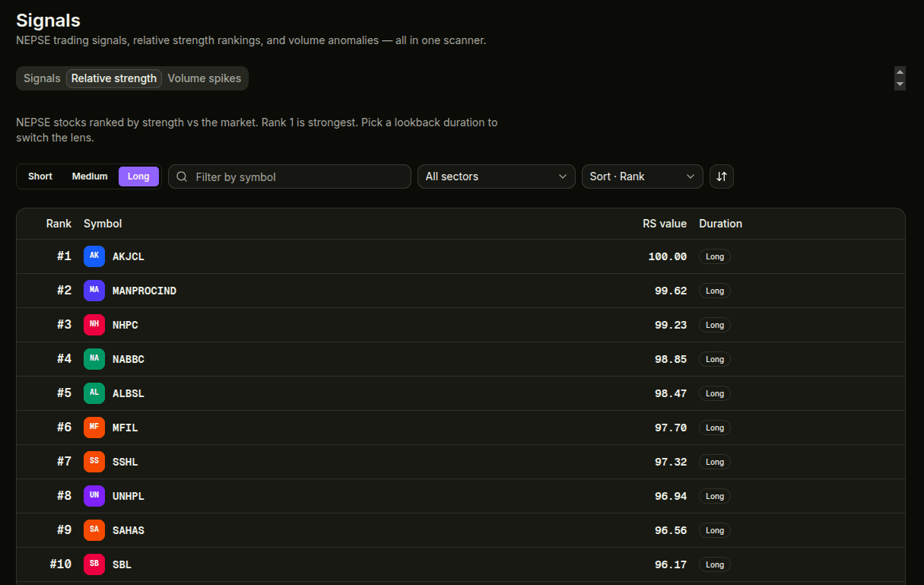Expand the Sort · Rank dropdown
The height and width of the screenshot is (585, 924).
coord(642,176)
